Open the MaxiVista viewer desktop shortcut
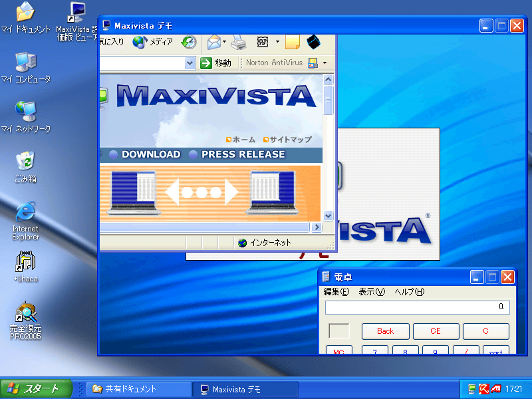The height and width of the screenshot is (399, 532). (77, 21)
